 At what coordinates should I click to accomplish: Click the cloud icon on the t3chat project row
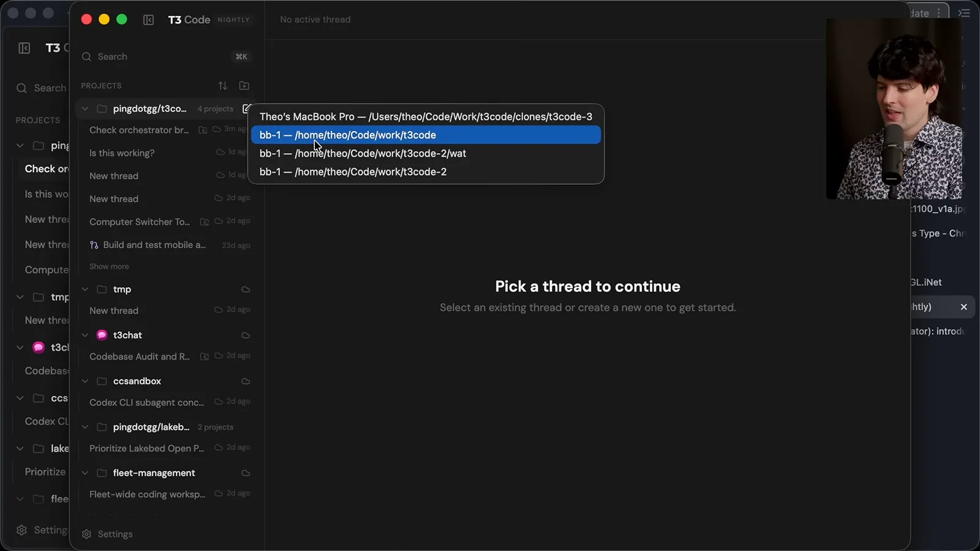tap(246, 335)
